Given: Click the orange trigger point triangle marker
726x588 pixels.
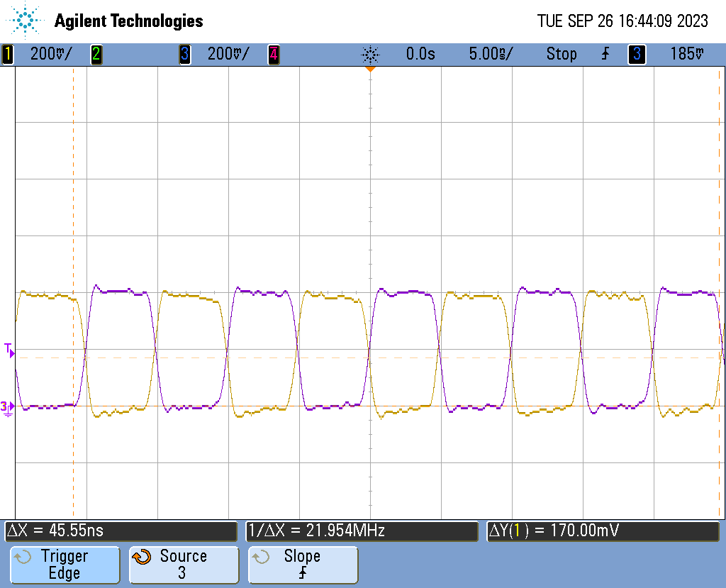Looking at the screenshot, I should pyautogui.click(x=370, y=69).
